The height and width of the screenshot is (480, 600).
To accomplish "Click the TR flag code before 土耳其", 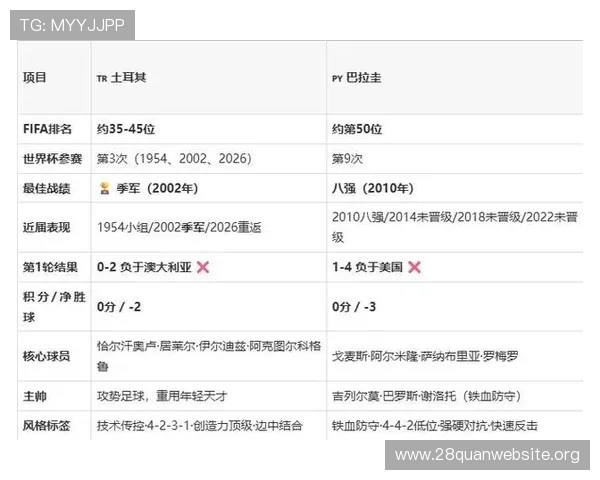I will (x=102, y=79).
